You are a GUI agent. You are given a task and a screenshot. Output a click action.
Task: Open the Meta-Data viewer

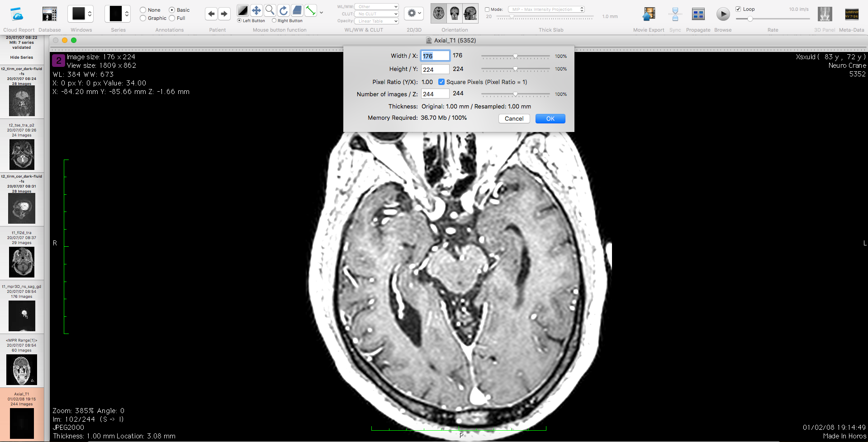coord(851,14)
